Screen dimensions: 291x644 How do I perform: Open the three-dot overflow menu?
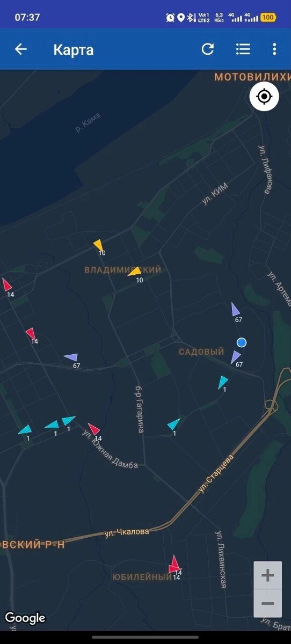click(274, 49)
